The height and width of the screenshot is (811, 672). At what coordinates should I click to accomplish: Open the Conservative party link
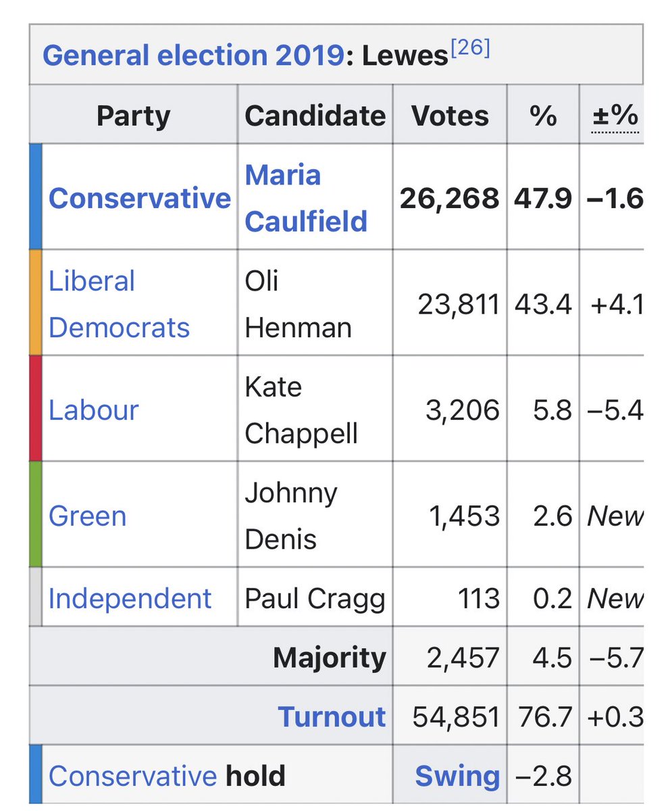[140, 198]
